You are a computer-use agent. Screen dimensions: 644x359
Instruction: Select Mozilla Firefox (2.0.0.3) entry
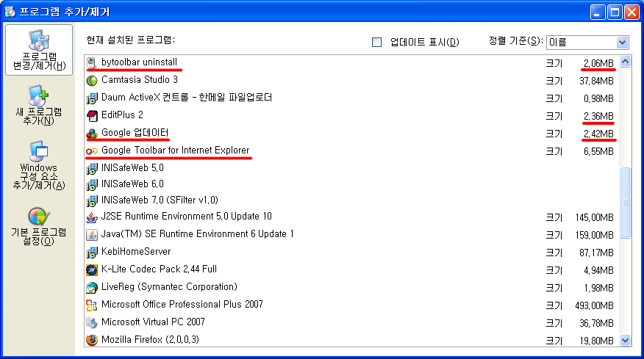click(150, 340)
